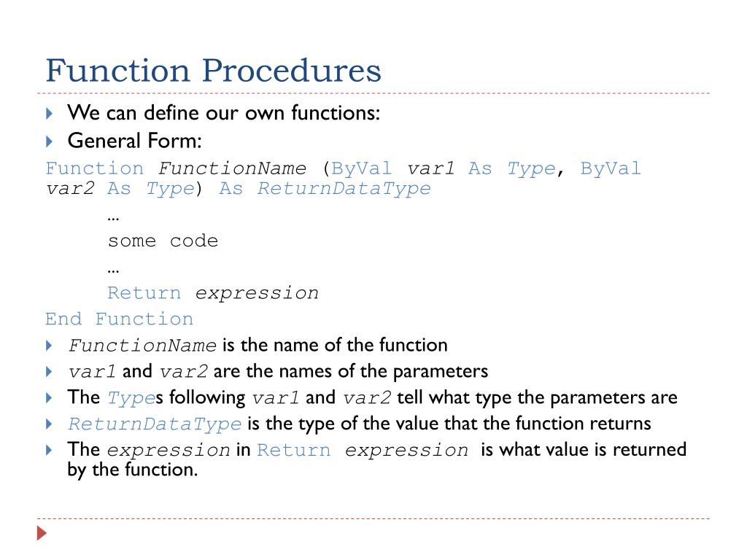Click the bullet arrow before "The Types following"
Screen dimensions: 747x560
click(x=49, y=397)
